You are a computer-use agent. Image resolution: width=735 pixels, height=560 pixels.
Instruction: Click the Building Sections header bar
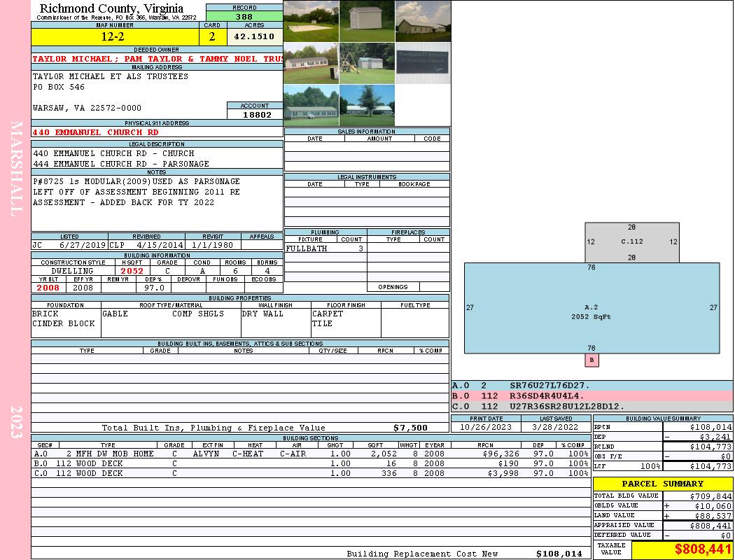tap(310, 437)
